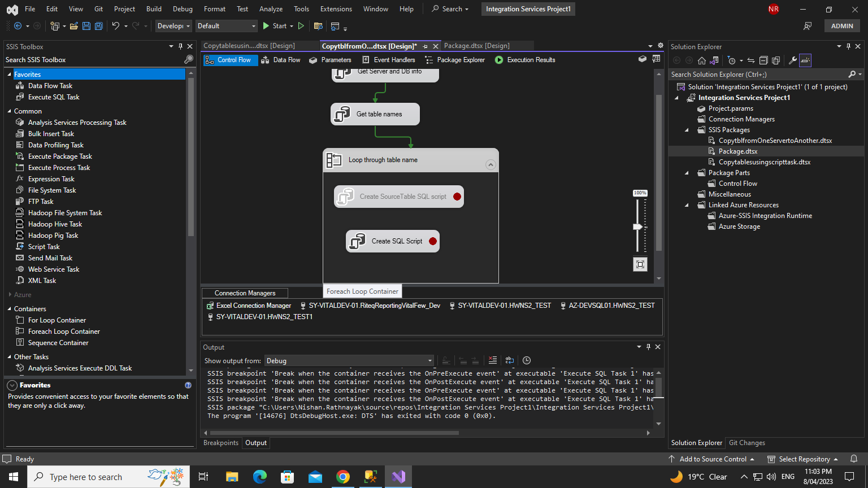Toggle breakpoint dot on Create SQL Script task

(433, 241)
